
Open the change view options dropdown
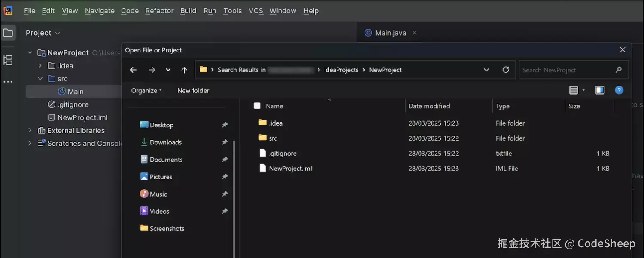(583, 90)
